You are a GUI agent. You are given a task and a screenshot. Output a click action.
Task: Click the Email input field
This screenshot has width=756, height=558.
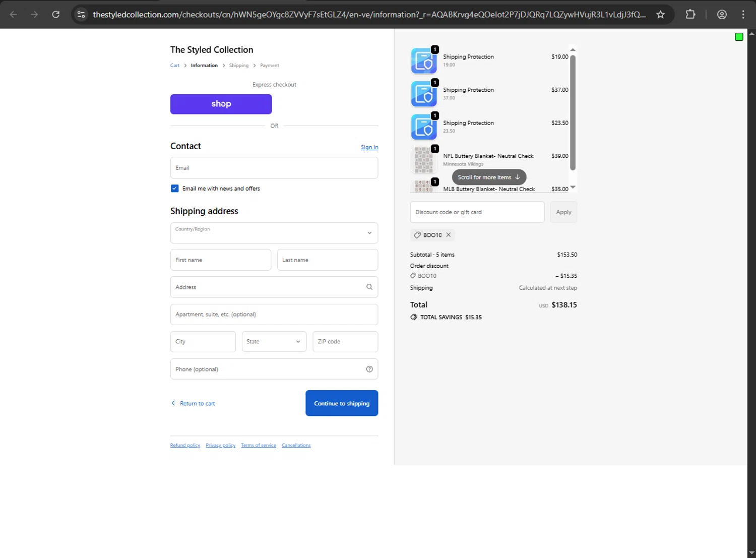[274, 168]
